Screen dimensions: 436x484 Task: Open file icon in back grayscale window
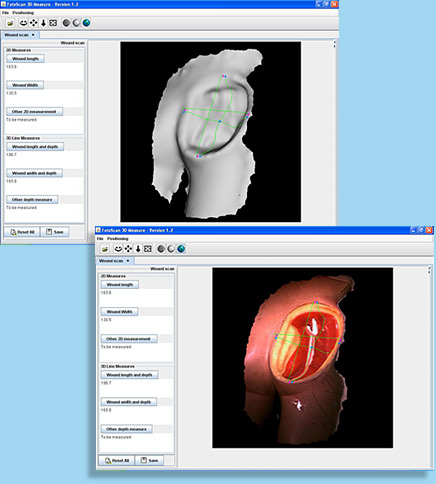click(10, 23)
